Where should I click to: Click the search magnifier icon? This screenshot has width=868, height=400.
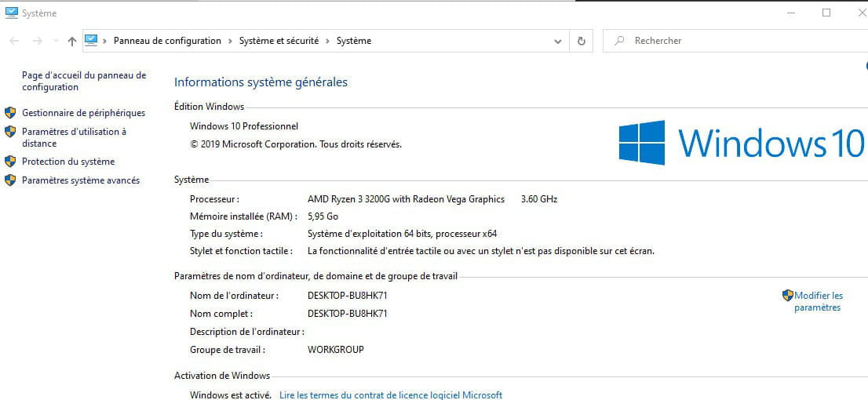(619, 40)
